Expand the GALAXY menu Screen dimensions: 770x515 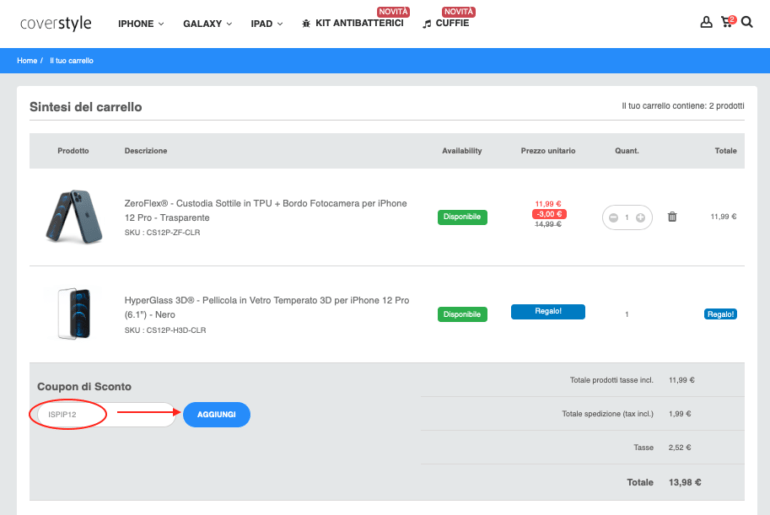click(207, 24)
